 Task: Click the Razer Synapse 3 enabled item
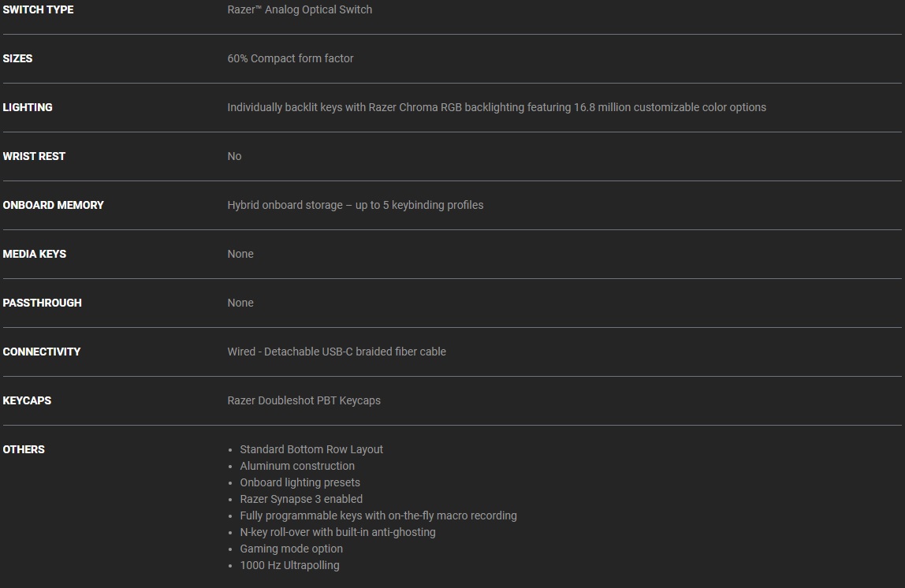[301, 499]
